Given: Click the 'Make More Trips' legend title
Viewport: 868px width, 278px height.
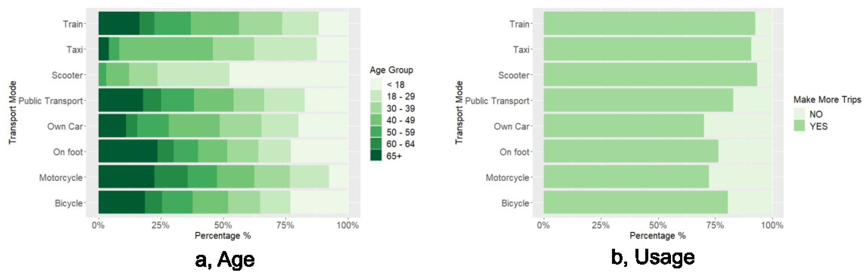Looking at the screenshot, I should (x=827, y=100).
